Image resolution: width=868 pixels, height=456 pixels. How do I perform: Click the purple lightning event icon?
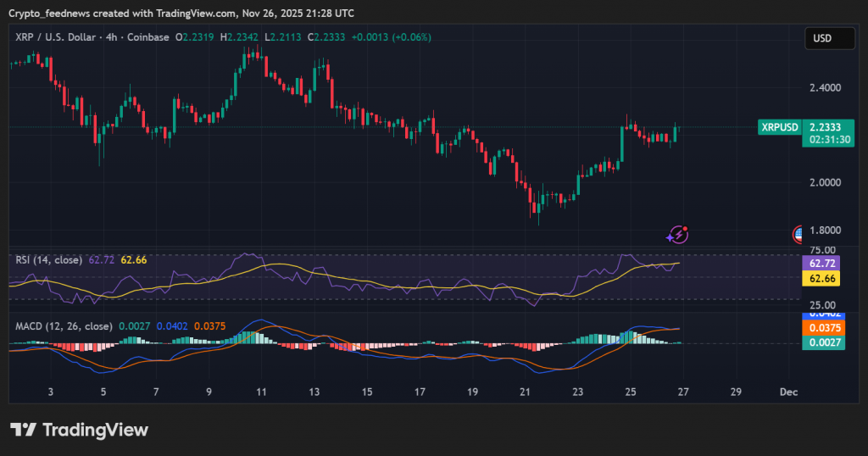678,234
